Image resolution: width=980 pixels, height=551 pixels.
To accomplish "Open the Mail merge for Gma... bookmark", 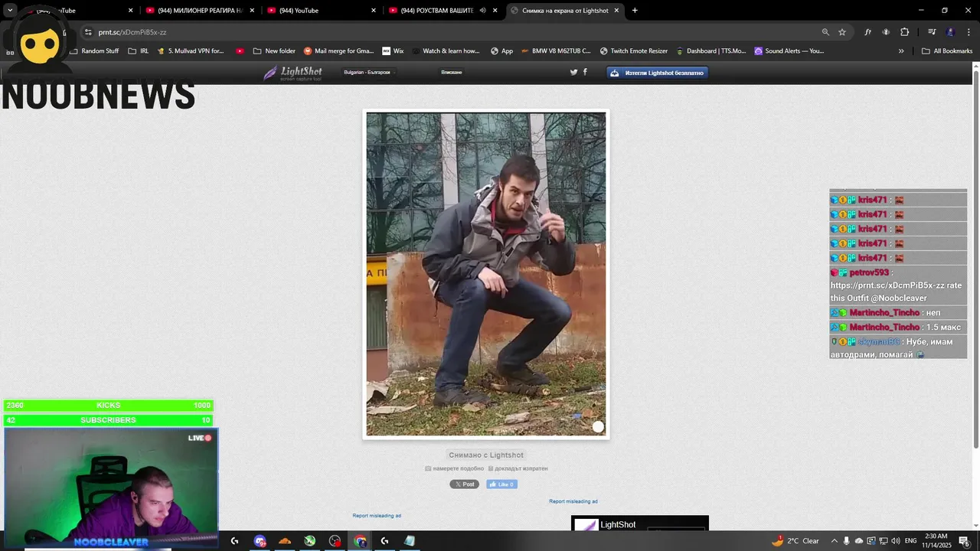I will pyautogui.click(x=338, y=51).
